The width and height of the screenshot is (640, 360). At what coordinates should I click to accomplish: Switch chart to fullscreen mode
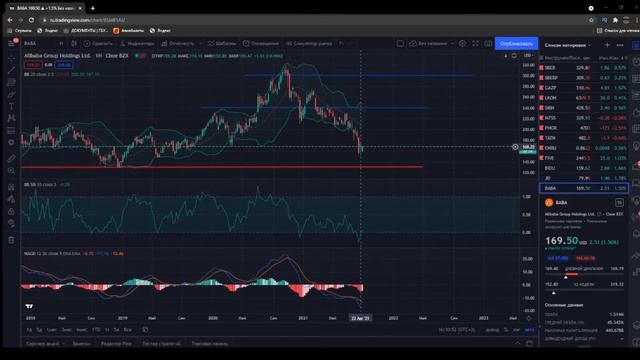(476, 43)
